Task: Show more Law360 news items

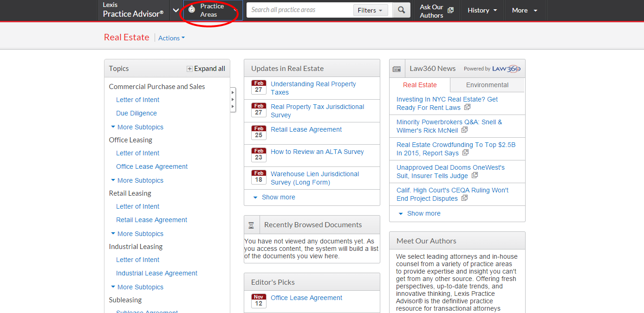Action: (419, 213)
